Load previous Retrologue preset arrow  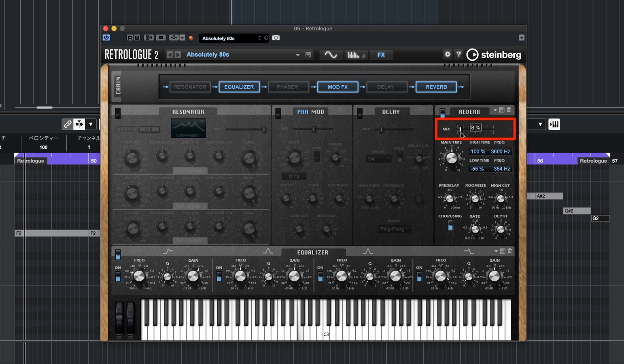(x=170, y=55)
